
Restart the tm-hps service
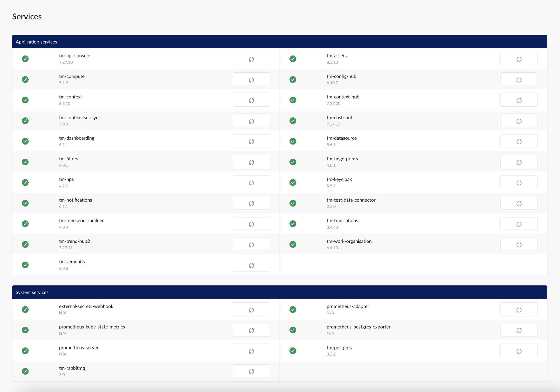click(251, 182)
